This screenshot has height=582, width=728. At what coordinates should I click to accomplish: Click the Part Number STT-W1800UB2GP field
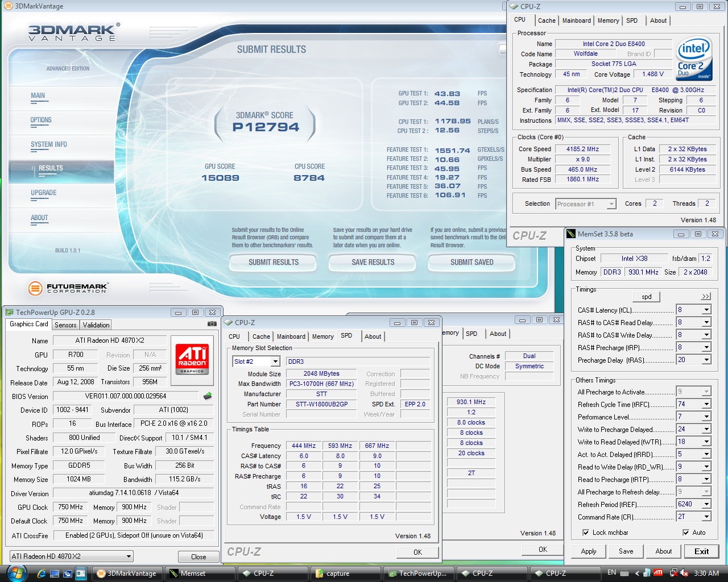pyautogui.click(x=322, y=404)
